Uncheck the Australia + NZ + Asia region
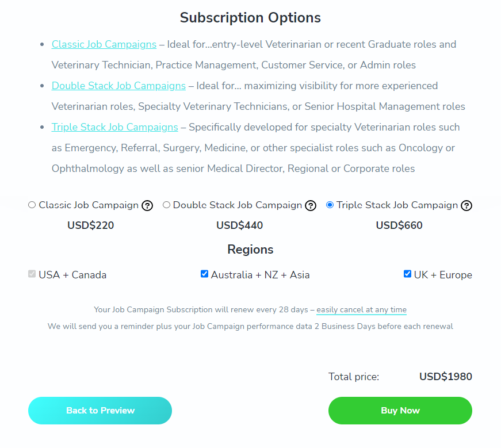This screenshot has height=448, width=501. tap(205, 274)
